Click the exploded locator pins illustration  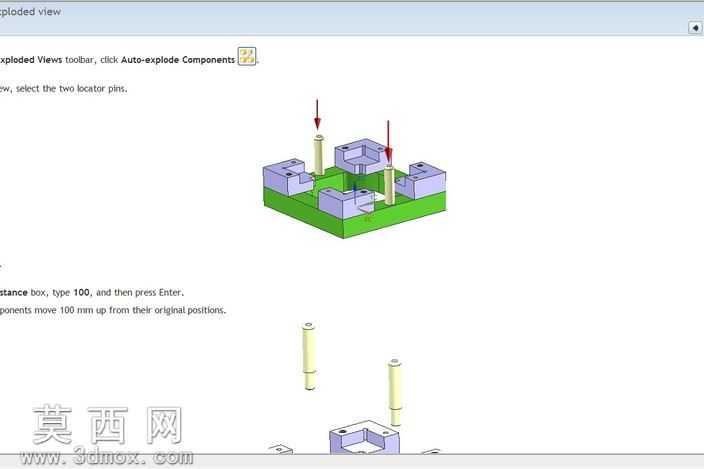353,387
